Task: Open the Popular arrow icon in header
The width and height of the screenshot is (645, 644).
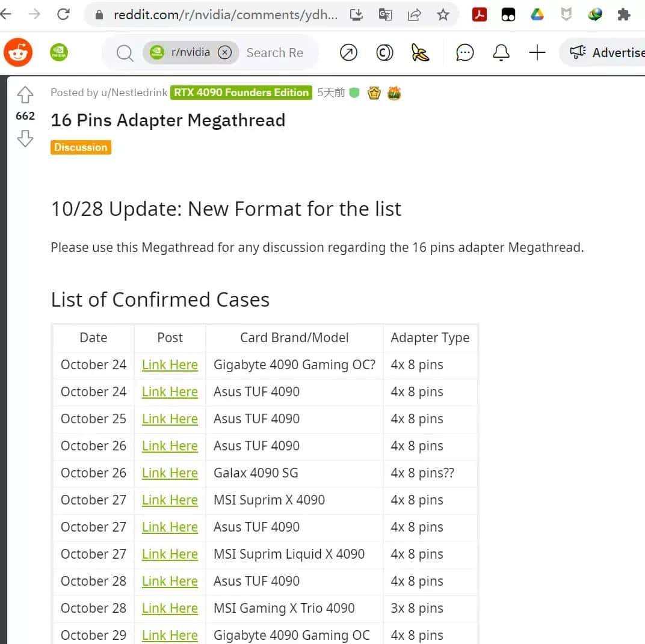Action: [x=348, y=53]
